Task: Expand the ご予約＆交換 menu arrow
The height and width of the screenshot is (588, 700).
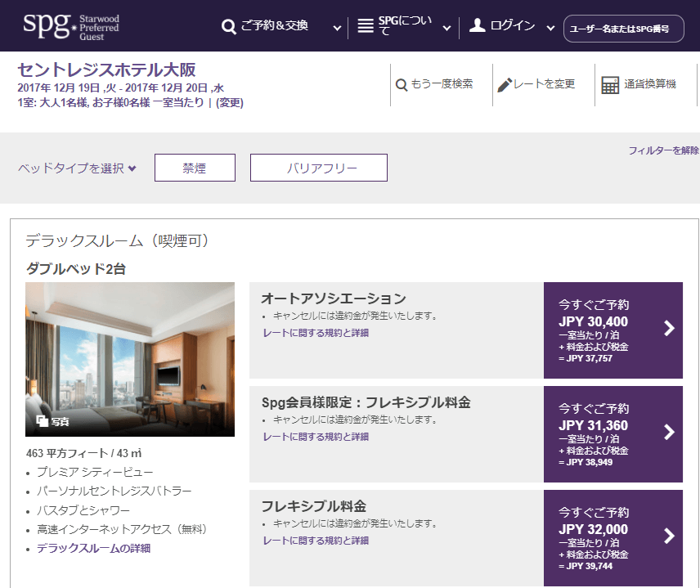Action: (337, 28)
